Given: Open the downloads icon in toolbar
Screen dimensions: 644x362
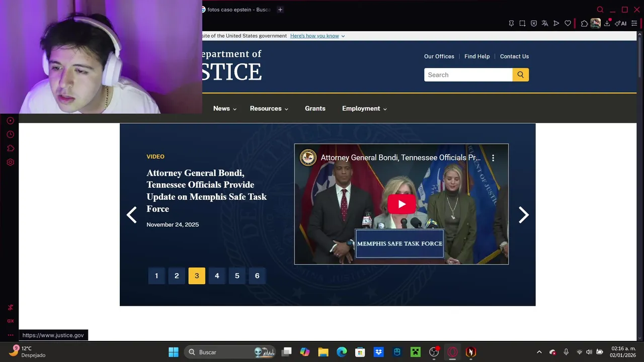Looking at the screenshot, I should (607, 23).
